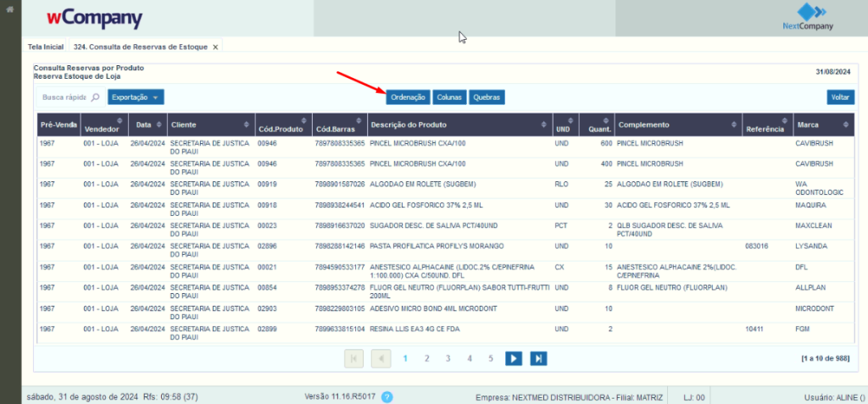Open the version help question icon

click(387, 397)
